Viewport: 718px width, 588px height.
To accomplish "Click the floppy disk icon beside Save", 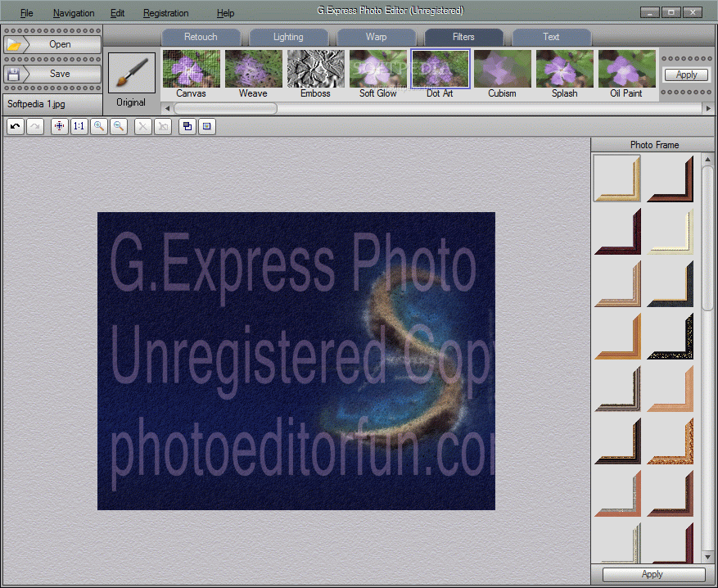I will pyautogui.click(x=14, y=74).
